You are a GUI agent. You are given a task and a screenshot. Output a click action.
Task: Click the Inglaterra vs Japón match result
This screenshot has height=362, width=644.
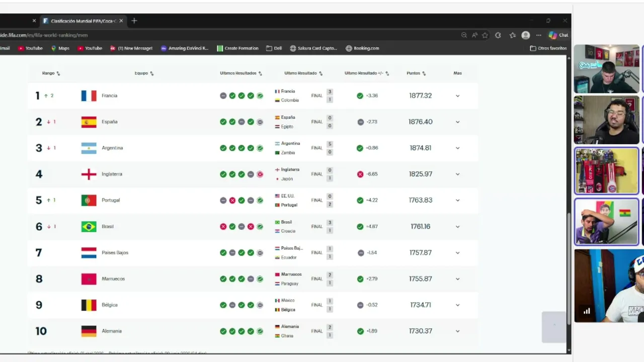(x=303, y=174)
